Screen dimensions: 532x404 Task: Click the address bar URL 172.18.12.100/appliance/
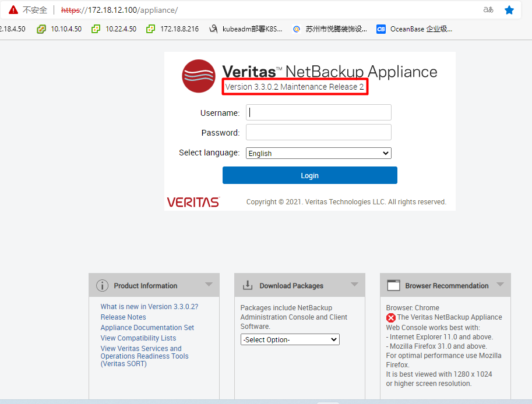[119, 10]
